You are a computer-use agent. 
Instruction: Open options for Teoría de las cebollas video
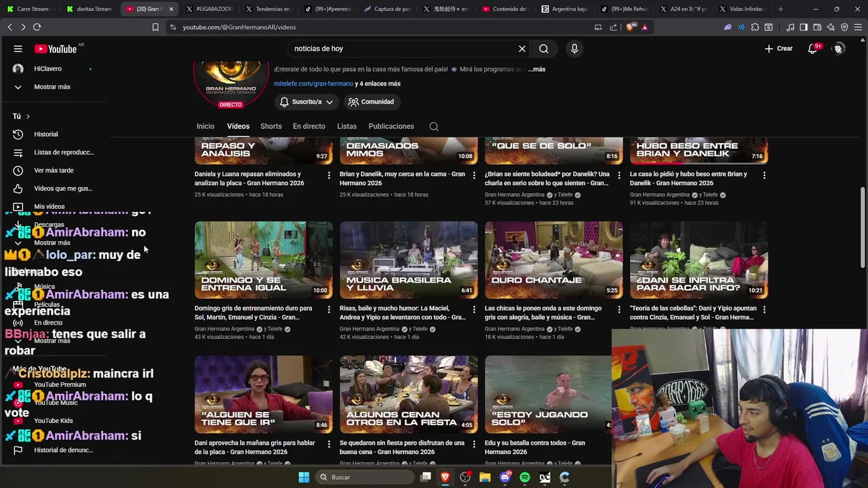point(764,310)
